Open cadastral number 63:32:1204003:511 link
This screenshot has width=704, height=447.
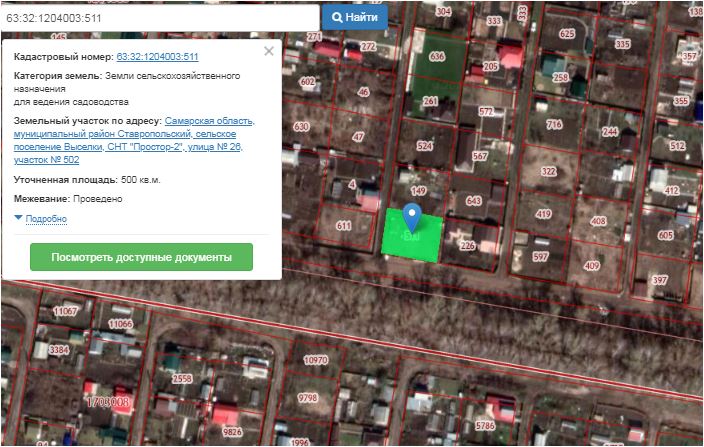tap(157, 57)
